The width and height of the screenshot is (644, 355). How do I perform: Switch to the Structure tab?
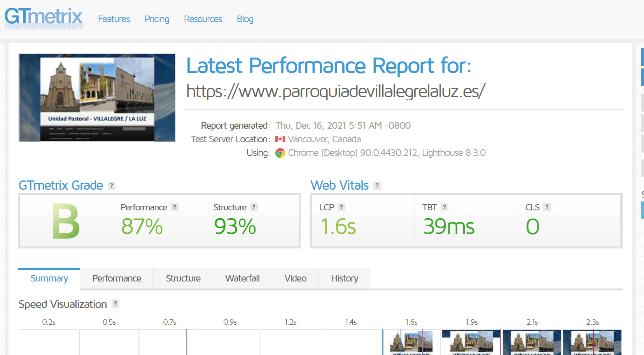coord(183,278)
